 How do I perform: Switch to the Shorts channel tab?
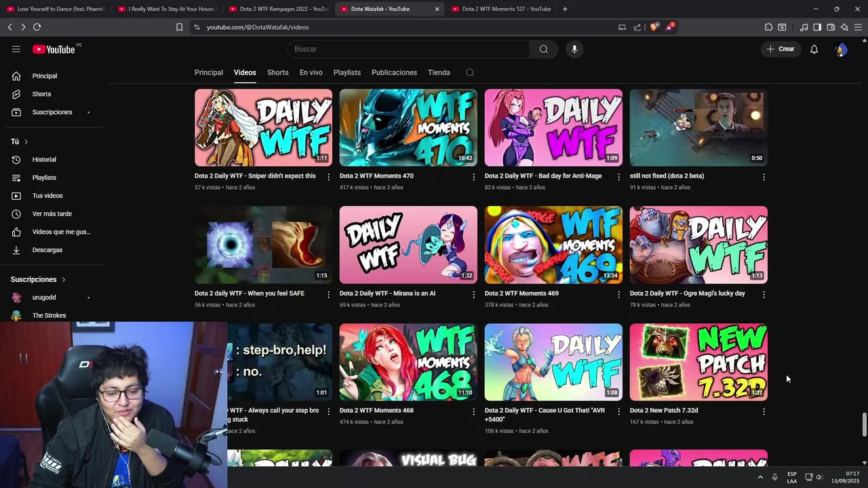tap(278, 73)
